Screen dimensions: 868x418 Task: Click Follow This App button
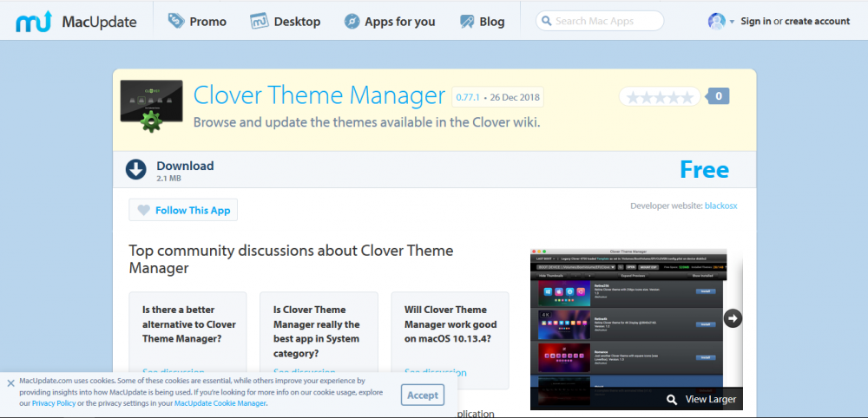tap(183, 210)
